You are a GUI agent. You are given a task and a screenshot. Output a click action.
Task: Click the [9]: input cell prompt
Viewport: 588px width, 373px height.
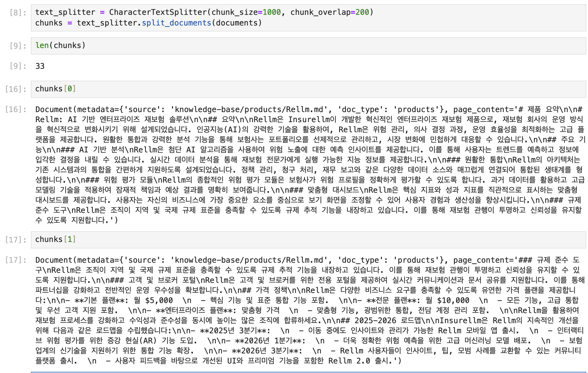pos(18,46)
